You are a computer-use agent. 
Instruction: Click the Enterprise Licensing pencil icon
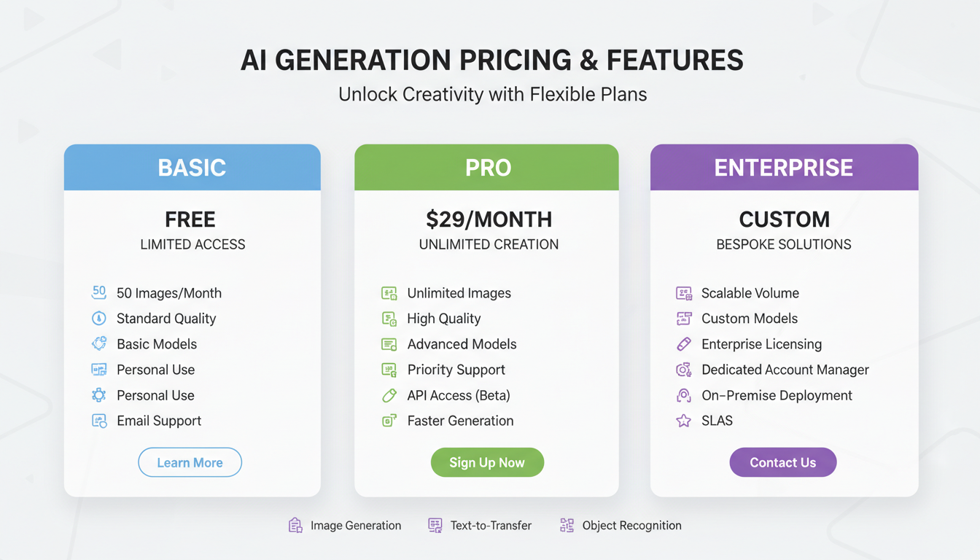point(684,343)
